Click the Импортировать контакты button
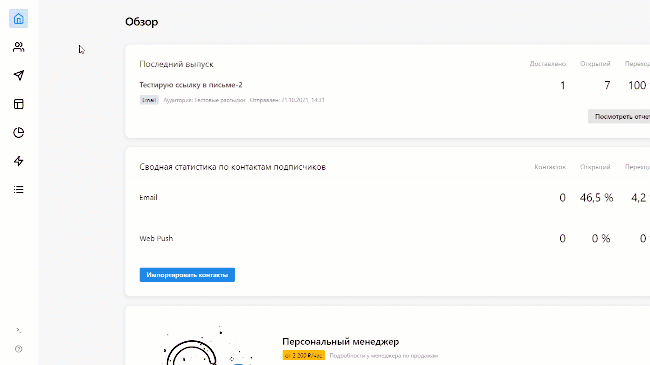This screenshot has width=650, height=365. [x=187, y=275]
